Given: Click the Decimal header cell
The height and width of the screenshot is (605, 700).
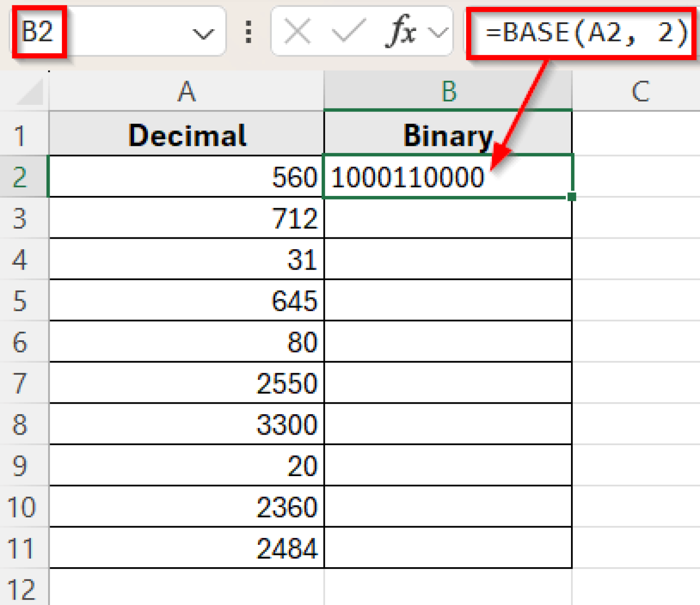Looking at the screenshot, I should 186,135.
